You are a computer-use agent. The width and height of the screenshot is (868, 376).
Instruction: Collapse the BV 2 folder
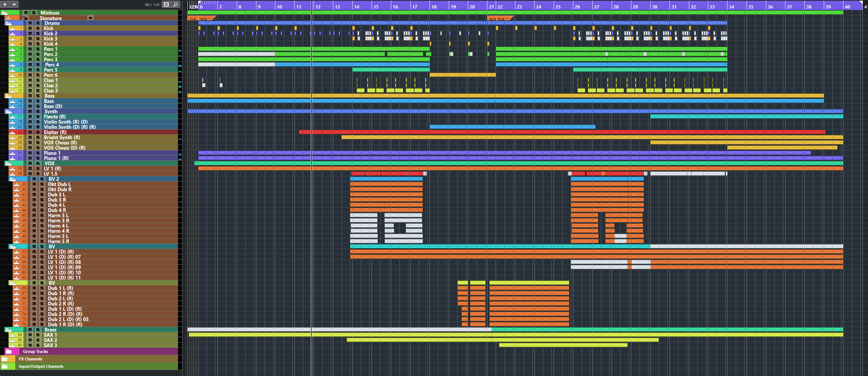pyautogui.click(x=13, y=179)
